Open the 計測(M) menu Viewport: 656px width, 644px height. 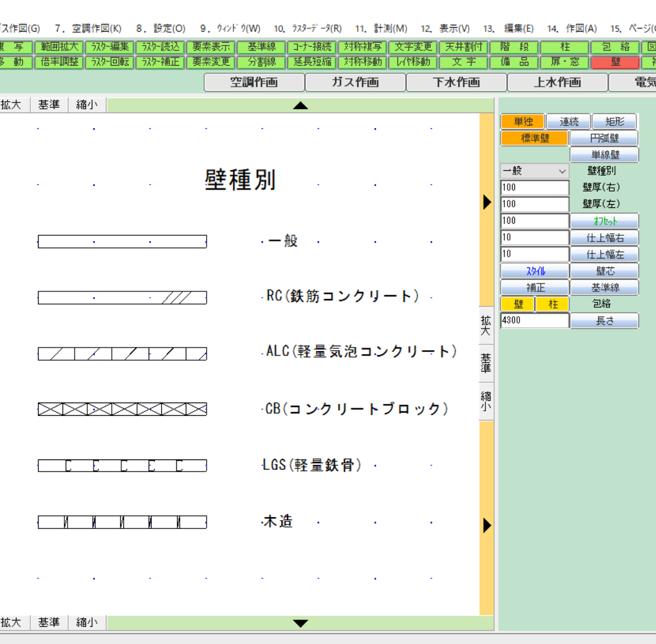[381, 28]
